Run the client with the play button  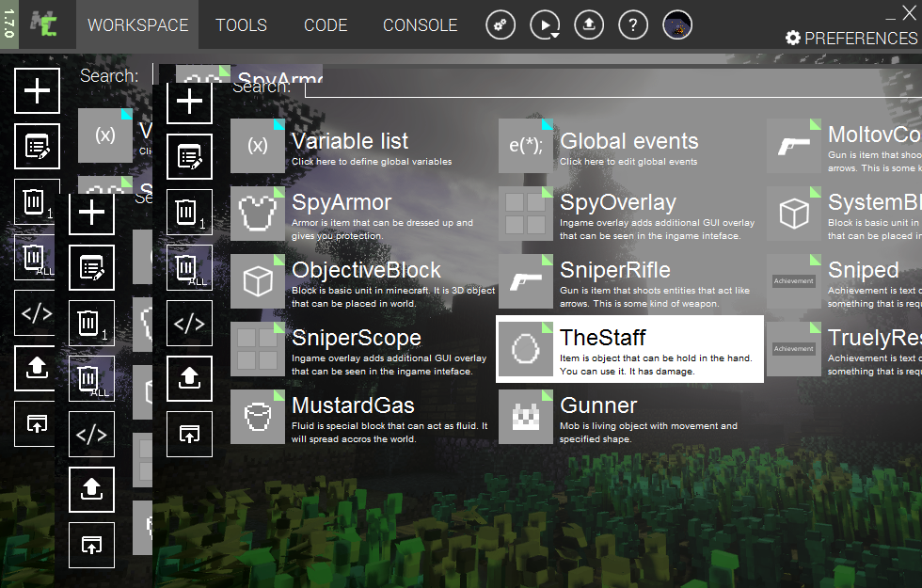click(x=544, y=25)
